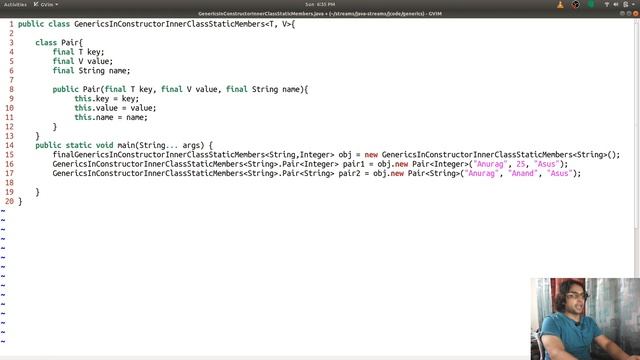Click 'public static void main(String... args) {'
The image size is (640, 360).
pyautogui.click(x=124, y=145)
